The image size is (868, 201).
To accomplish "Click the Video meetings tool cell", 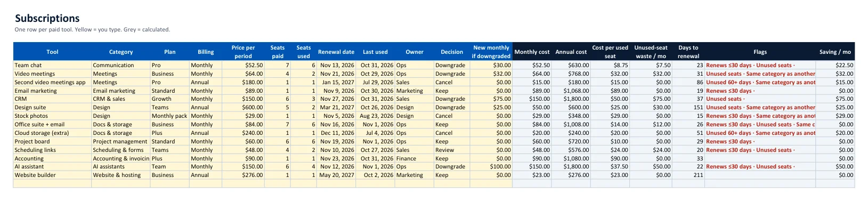I will click(x=52, y=74).
